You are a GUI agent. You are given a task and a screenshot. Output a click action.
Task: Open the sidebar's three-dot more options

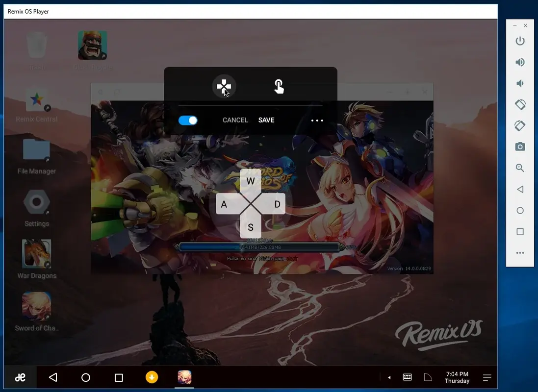coord(520,253)
